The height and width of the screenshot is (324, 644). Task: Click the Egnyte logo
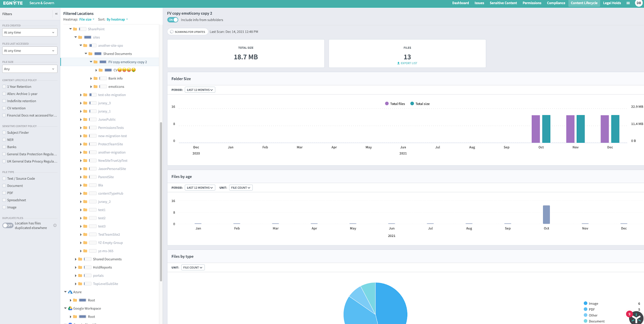pyautogui.click(x=13, y=3)
